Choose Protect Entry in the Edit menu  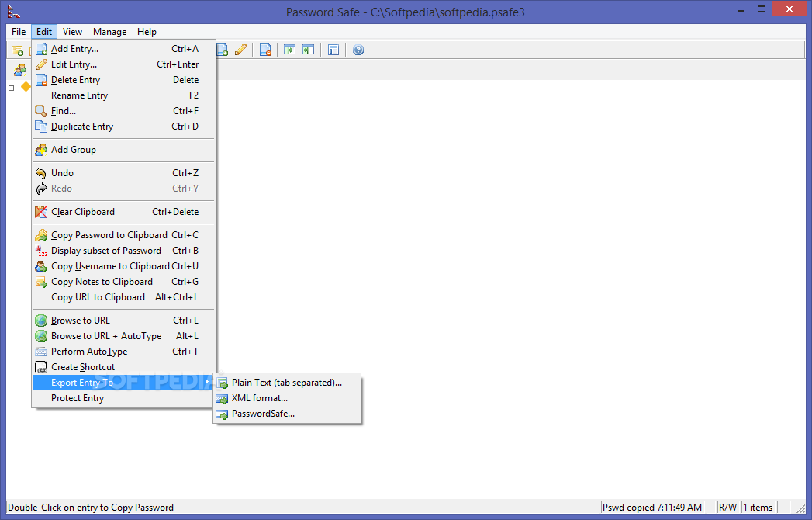124,398
